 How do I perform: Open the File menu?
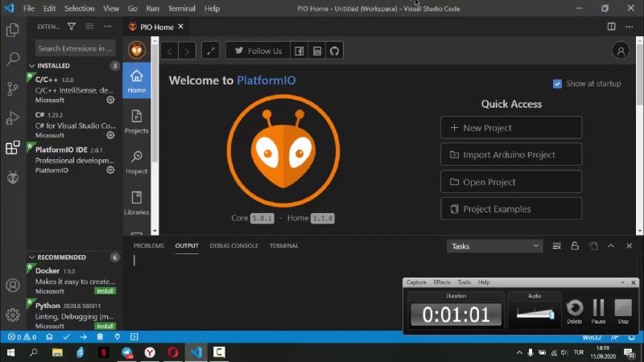[x=29, y=8]
